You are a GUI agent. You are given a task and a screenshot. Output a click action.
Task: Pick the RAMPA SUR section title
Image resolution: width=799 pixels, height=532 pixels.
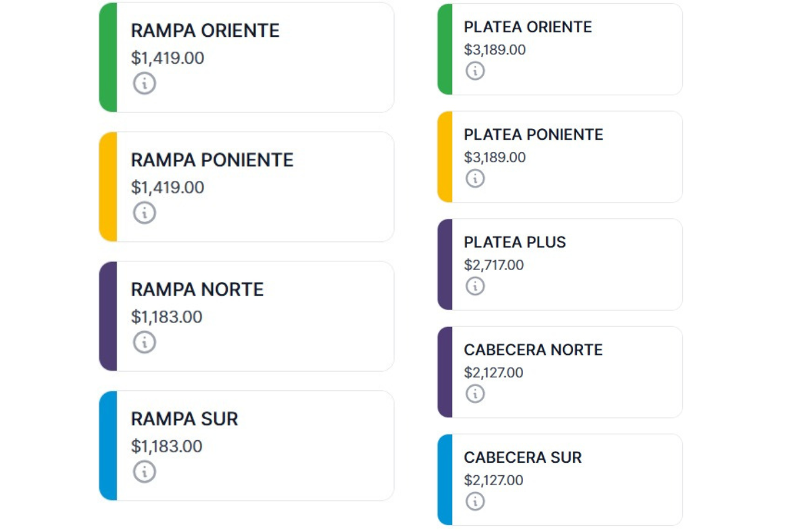185,419
